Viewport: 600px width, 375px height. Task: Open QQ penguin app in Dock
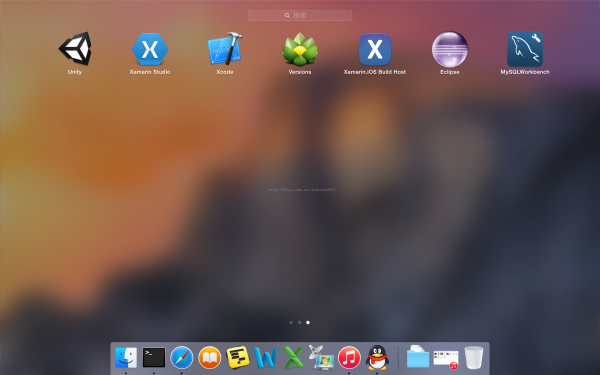click(x=377, y=357)
